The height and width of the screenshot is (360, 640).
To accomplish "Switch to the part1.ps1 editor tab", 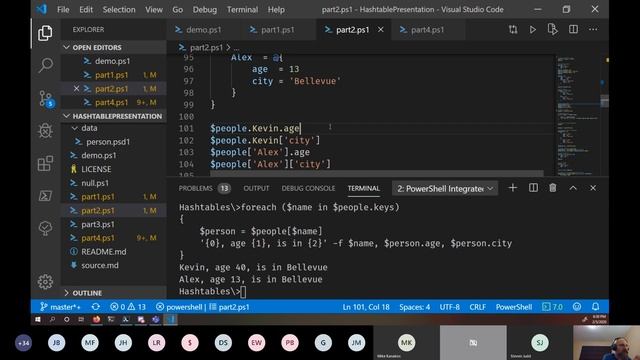I will (278, 30).
